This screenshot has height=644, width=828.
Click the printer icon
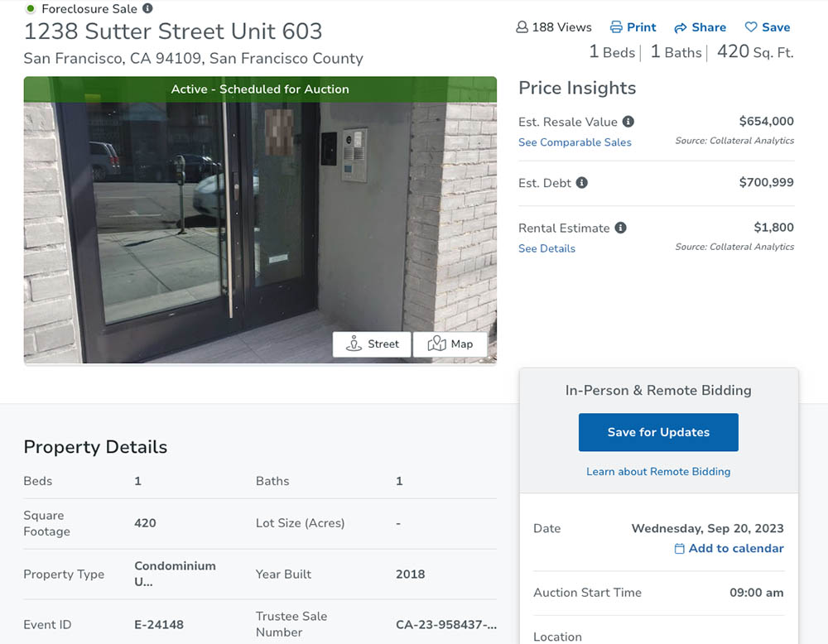point(616,27)
